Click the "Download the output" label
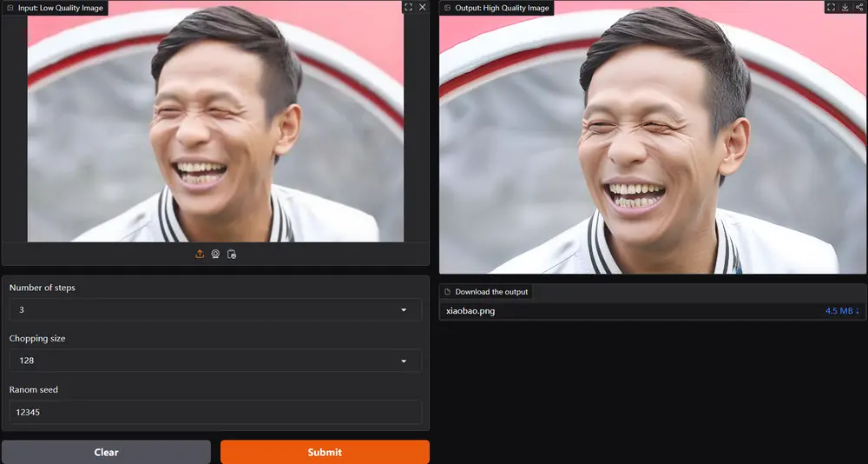The width and height of the screenshot is (868, 464). [x=486, y=292]
